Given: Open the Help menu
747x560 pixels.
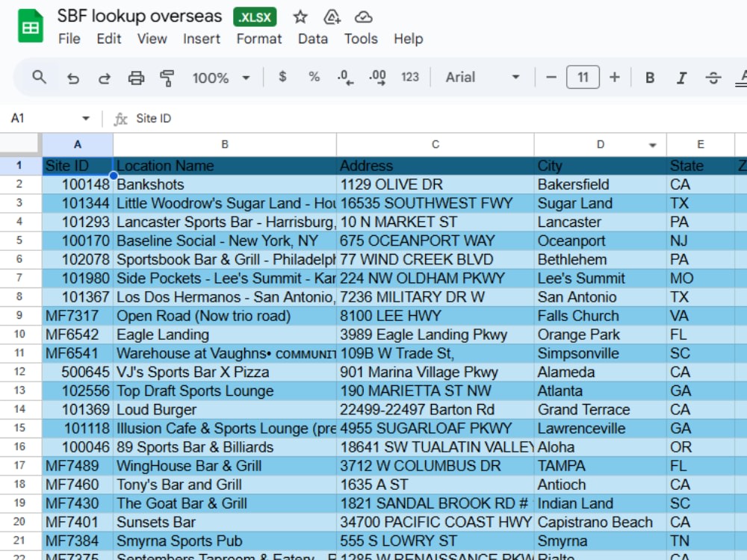Looking at the screenshot, I should coord(409,39).
